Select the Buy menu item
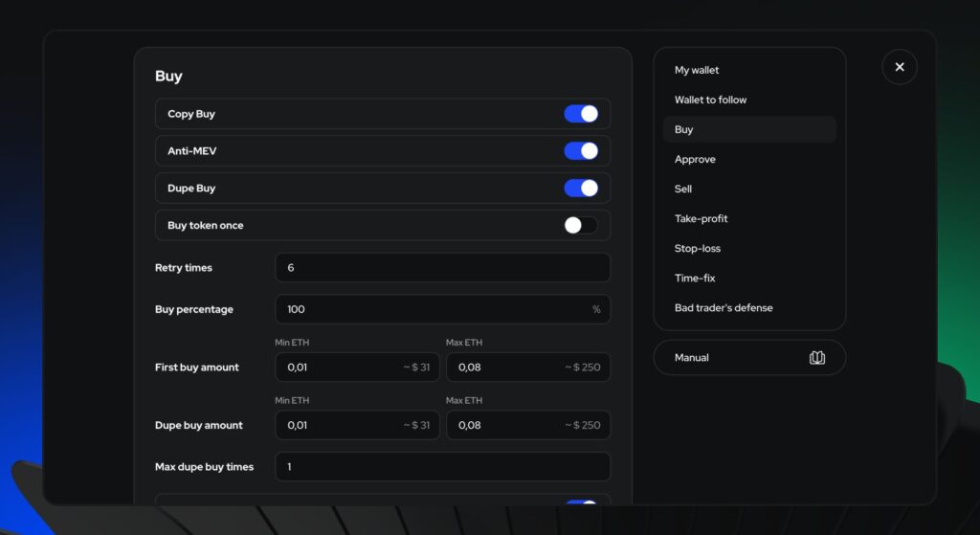980x535 pixels. tap(749, 129)
